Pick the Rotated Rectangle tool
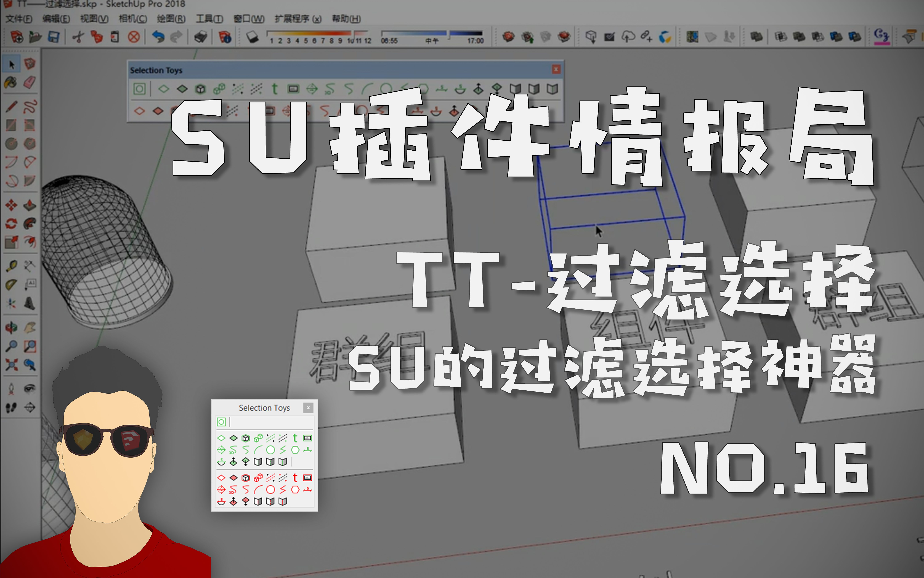The width and height of the screenshot is (924, 578). coord(30,125)
